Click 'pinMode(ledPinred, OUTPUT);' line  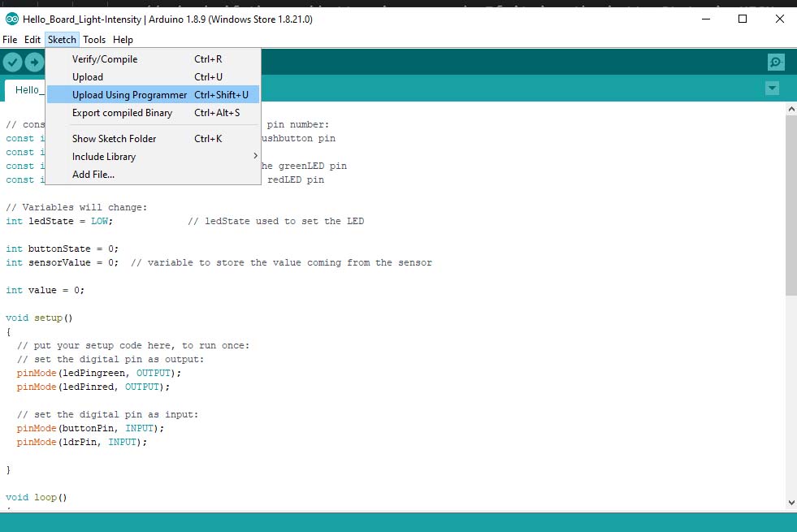click(93, 387)
